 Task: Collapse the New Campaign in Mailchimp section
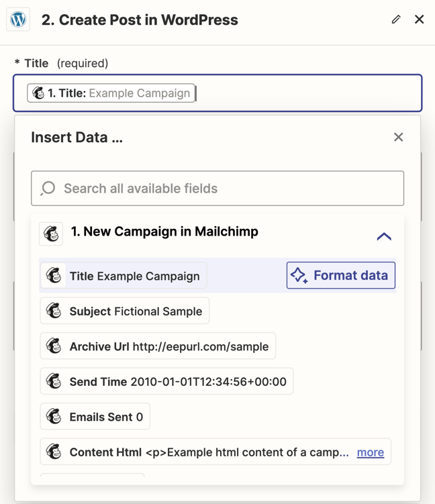pos(384,237)
